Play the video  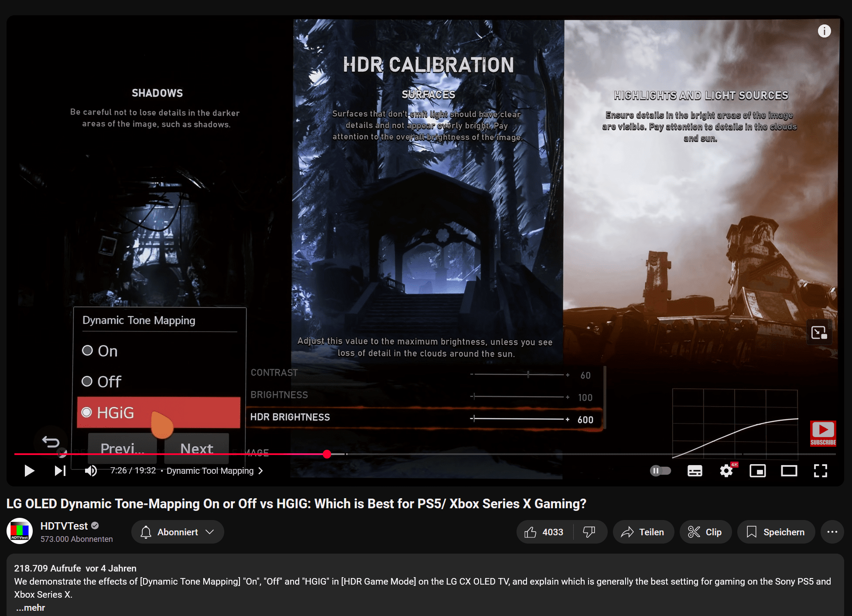point(29,471)
